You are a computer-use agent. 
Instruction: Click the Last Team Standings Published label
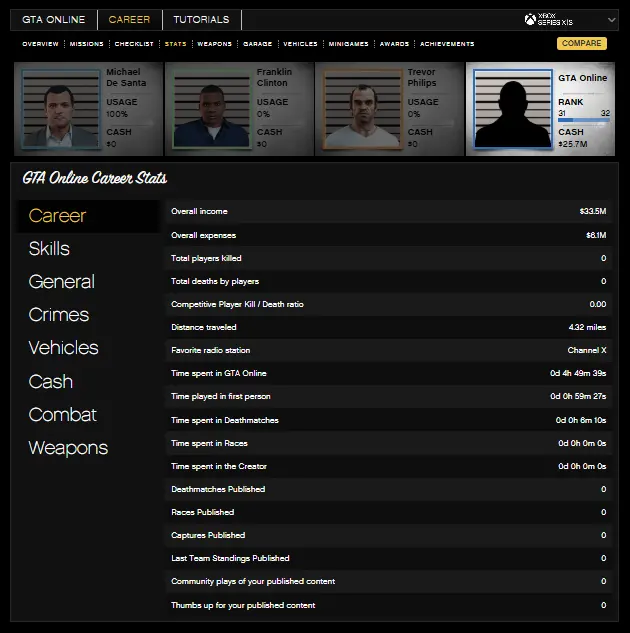pos(230,558)
